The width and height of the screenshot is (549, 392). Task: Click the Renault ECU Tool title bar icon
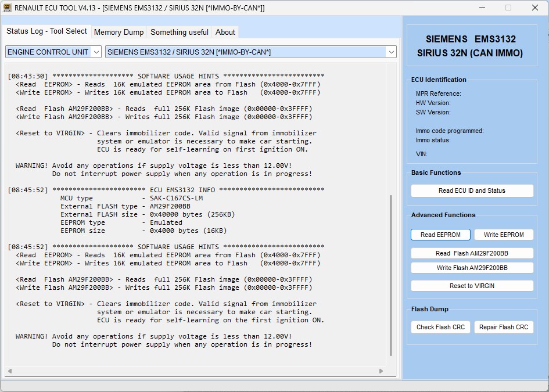pyautogui.click(x=7, y=8)
